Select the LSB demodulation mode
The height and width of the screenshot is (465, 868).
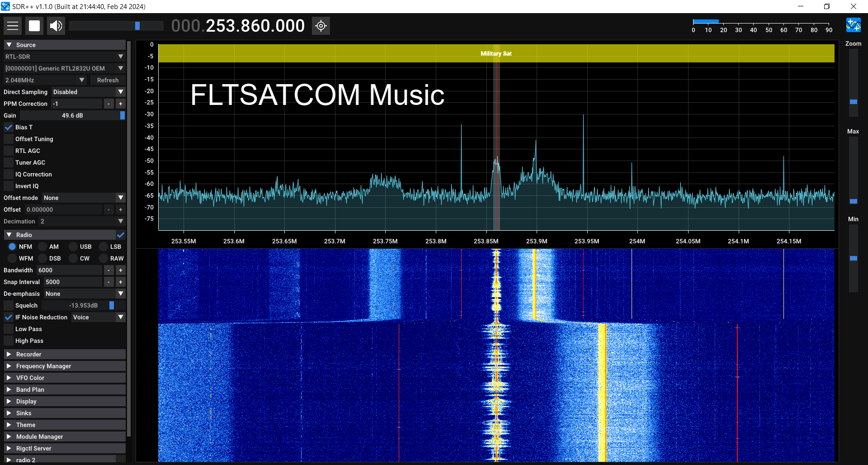104,247
